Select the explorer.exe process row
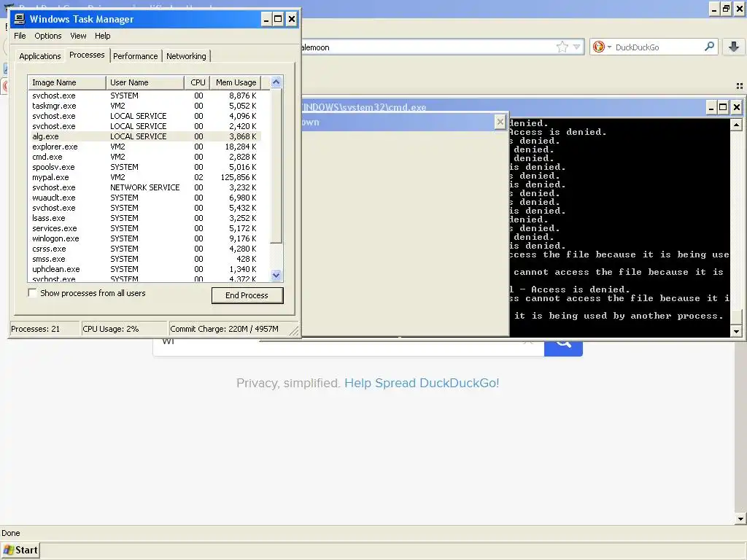The image size is (747, 560). (144, 147)
